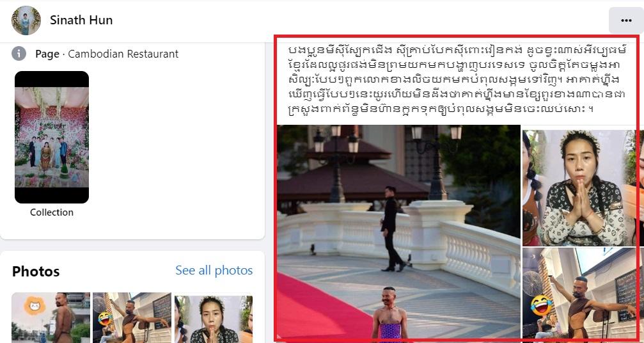The width and height of the screenshot is (644, 343).
Task: Click the man in black suit on the bridge
Action: pyautogui.click(x=392, y=228)
